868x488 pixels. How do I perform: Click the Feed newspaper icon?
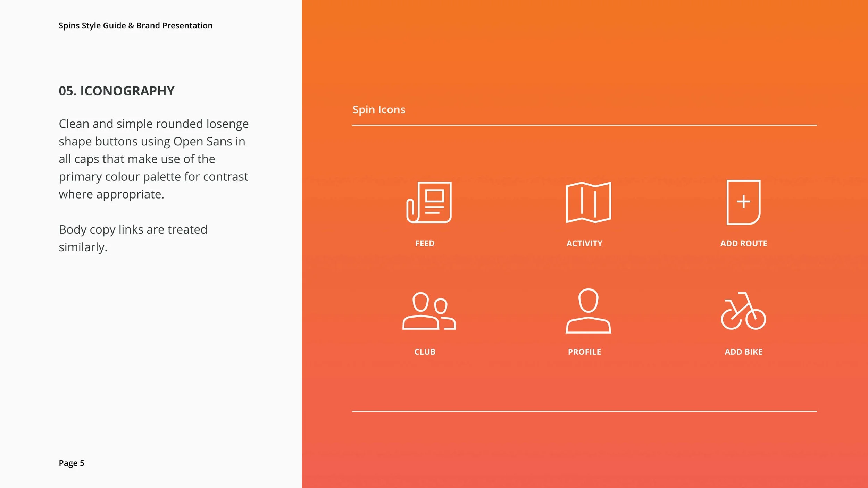pos(429,202)
